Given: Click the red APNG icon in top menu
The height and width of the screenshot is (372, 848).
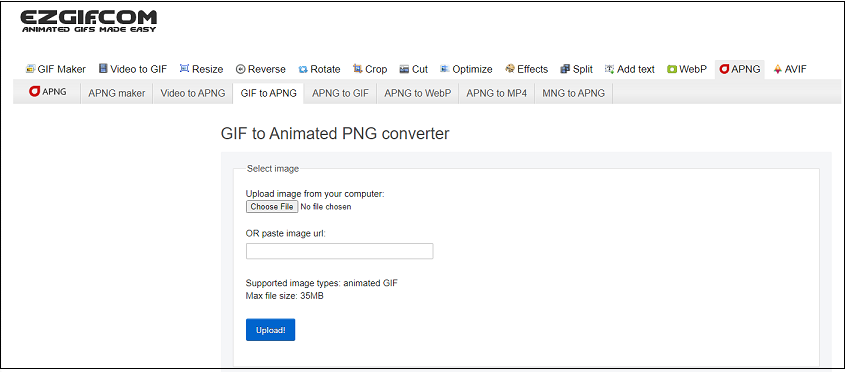Looking at the screenshot, I should tap(724, 69).
